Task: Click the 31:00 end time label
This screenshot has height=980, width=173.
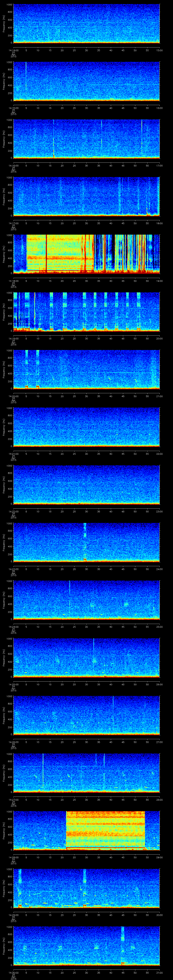Action: [x=159, y=972]
